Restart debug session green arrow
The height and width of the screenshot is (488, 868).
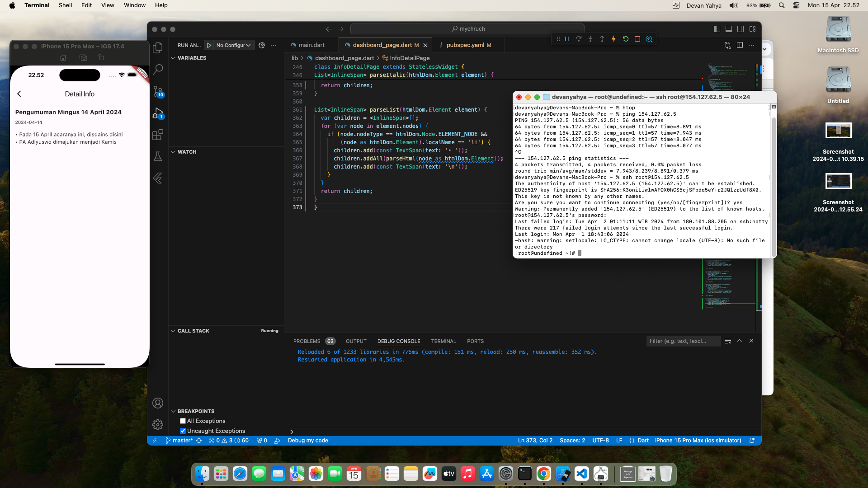(x=626, y=39)
